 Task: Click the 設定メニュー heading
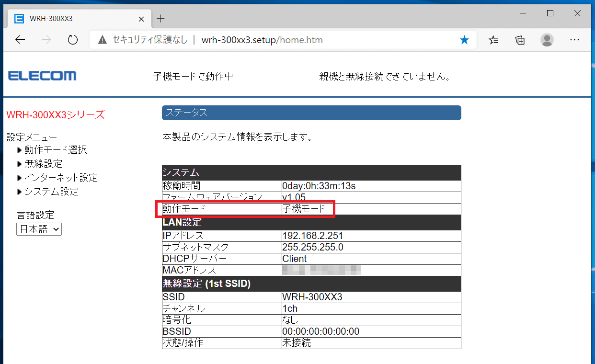(x=32, y=137)
